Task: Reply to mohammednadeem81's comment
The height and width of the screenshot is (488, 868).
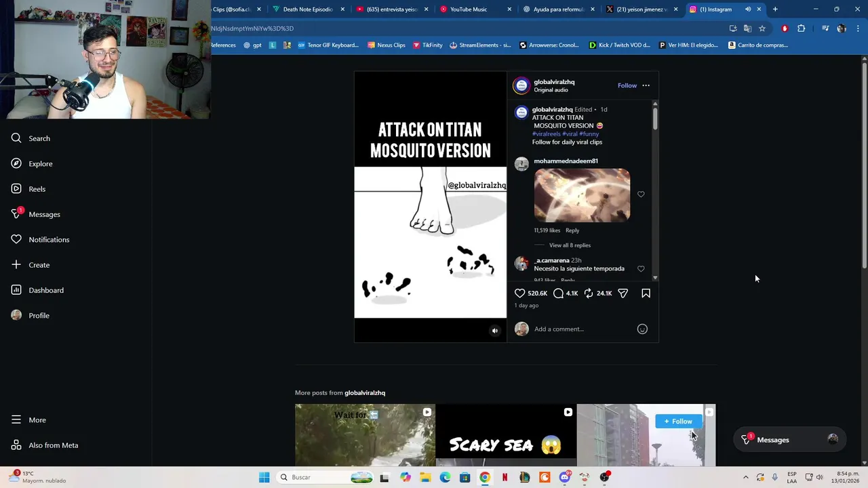Action: click(x=572, y=230)
